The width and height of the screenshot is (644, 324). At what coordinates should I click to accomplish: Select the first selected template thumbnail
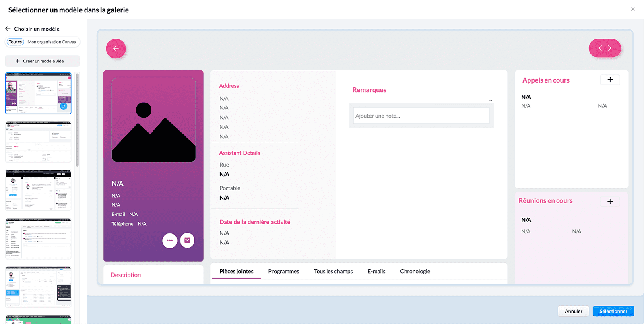pos(38,93)
